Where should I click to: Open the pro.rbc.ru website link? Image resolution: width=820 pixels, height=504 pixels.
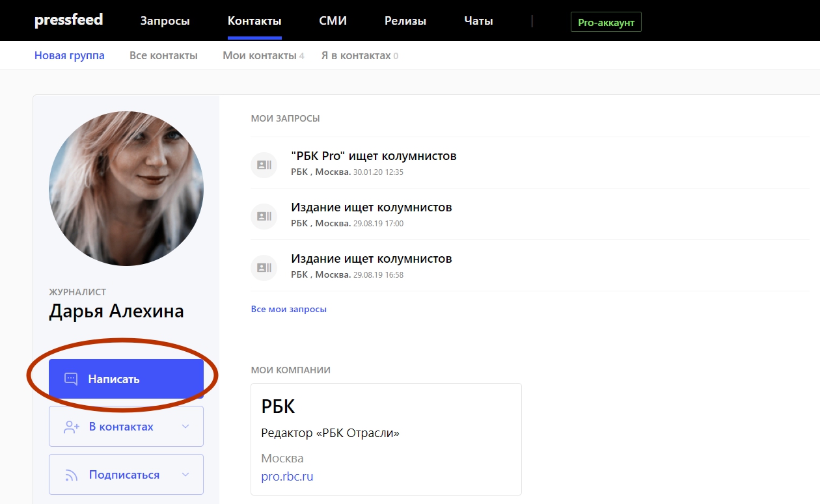click(x=287, y=477)
